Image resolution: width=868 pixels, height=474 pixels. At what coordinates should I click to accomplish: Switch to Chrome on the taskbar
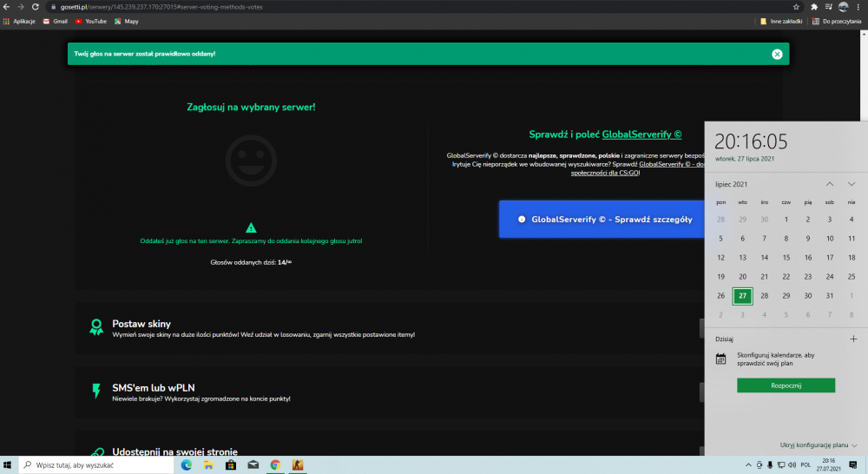pos(275,465)
